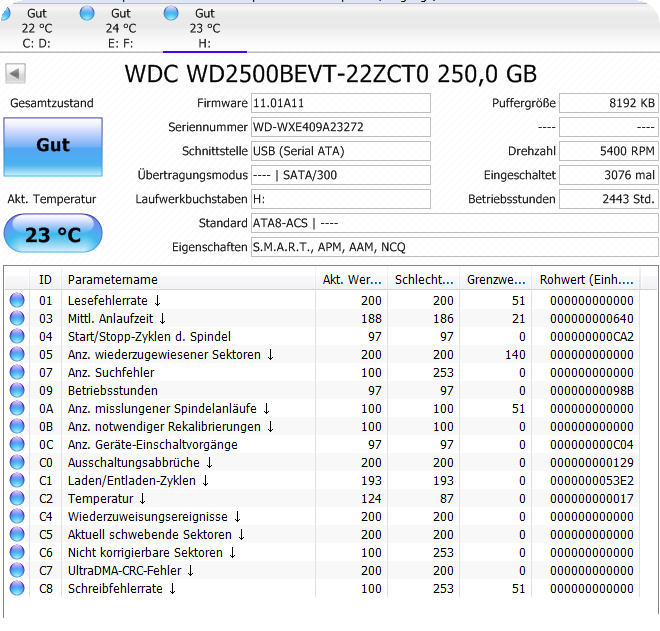Viewport: 660px width, 631px height.
Task: Sort the table by the ID column header
Action: [x=45, y=280]
